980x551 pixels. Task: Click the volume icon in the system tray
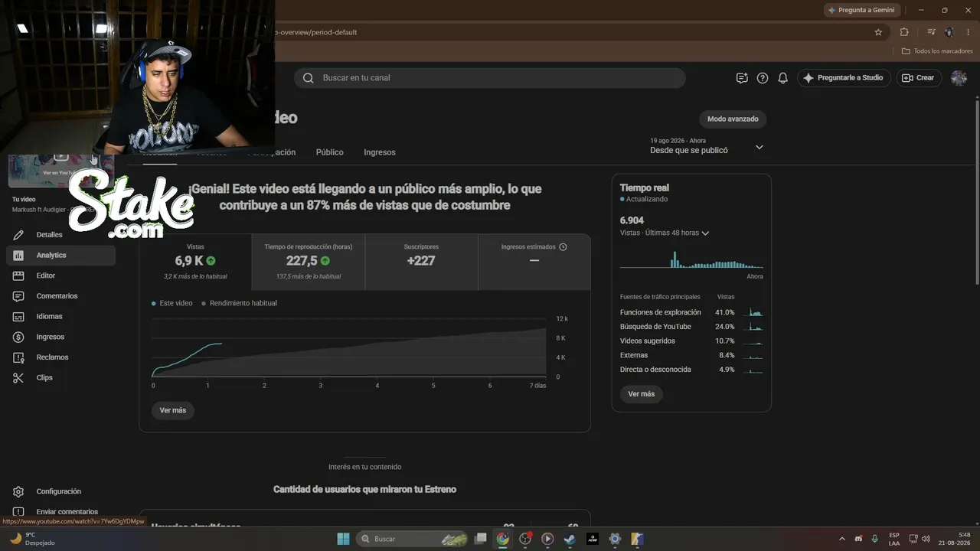926,539
